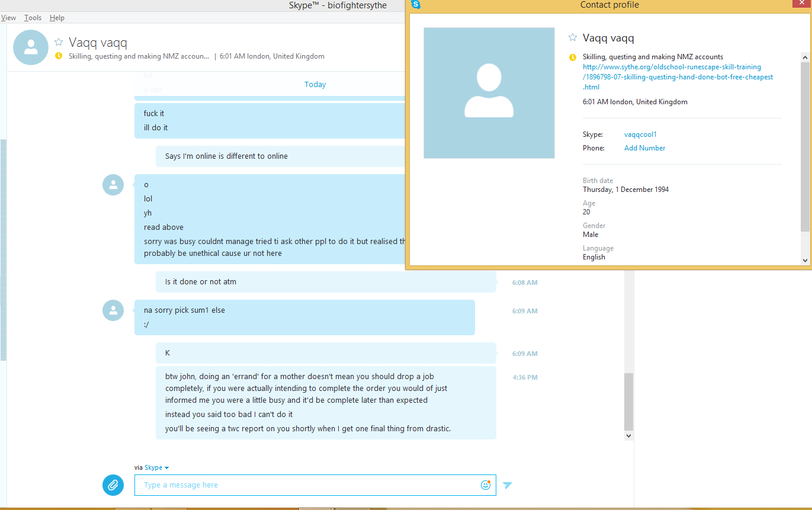Click the Contact profile scrollbar up arrow

tap(804, 57)
